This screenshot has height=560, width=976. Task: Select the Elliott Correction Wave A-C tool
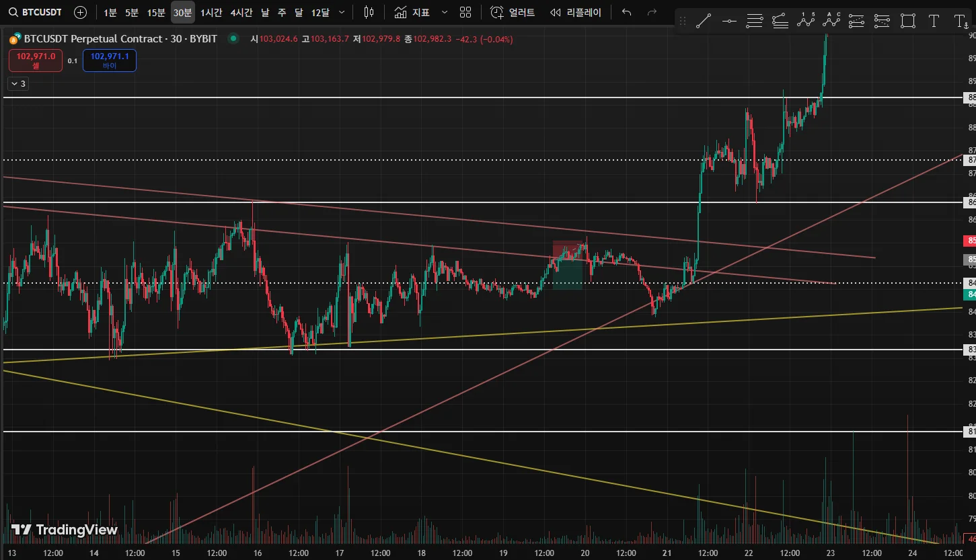point(831,21)
